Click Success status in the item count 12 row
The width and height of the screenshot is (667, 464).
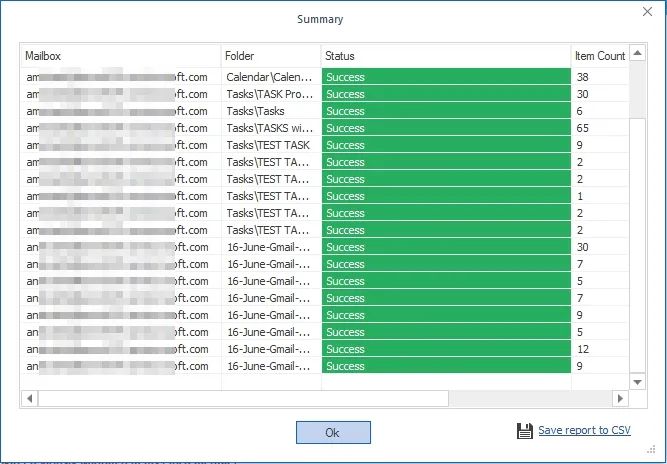[x=446, y=349]
